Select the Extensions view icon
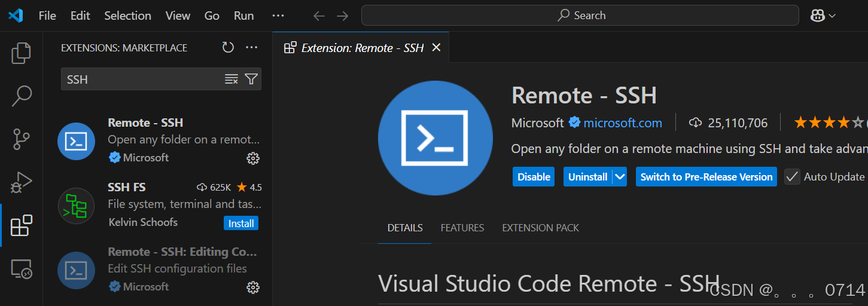Image resolution: width=868 pixels, height=306 pixels. click(x=22, y=225)
